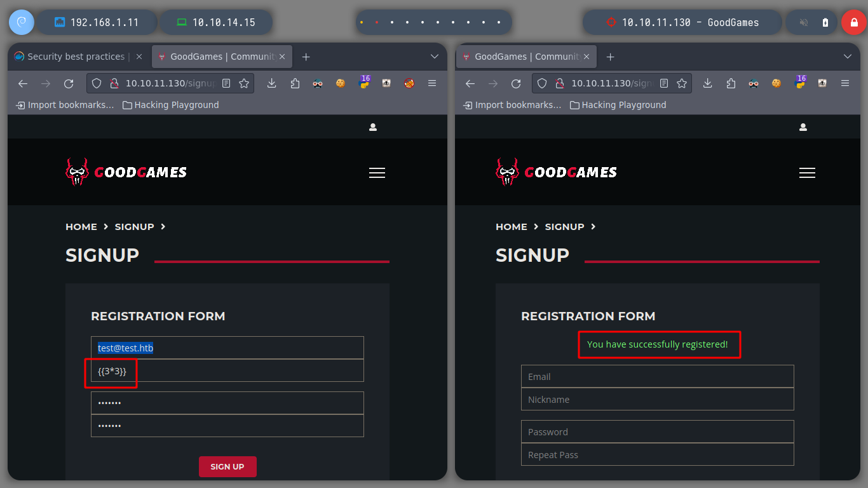Toggle the bookmark star in the left address bar
Screen dimensions: 868x488
tap(244, 83)
